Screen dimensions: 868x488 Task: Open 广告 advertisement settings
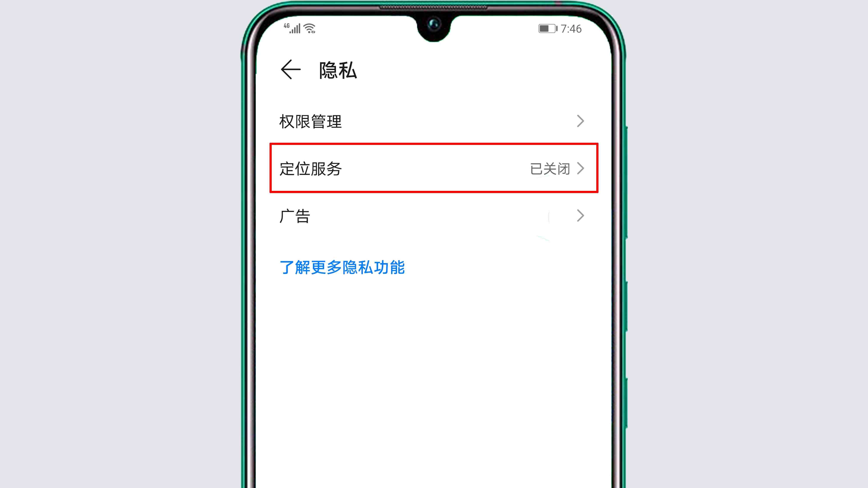[x=433, y=216]
